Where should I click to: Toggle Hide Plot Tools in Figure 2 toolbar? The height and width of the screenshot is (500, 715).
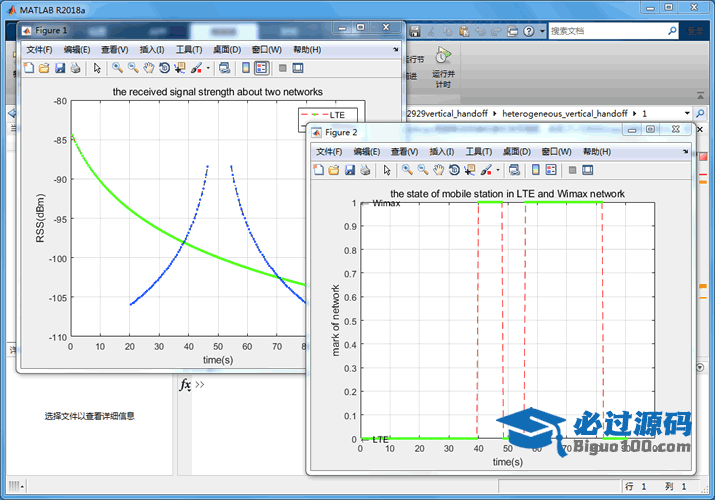(573, 170)
